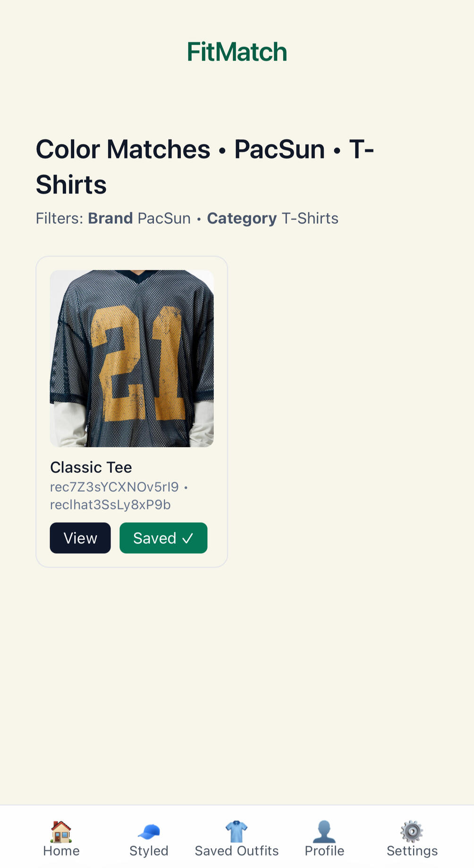Open the Saved Outfits tab label

click(237, 851)
